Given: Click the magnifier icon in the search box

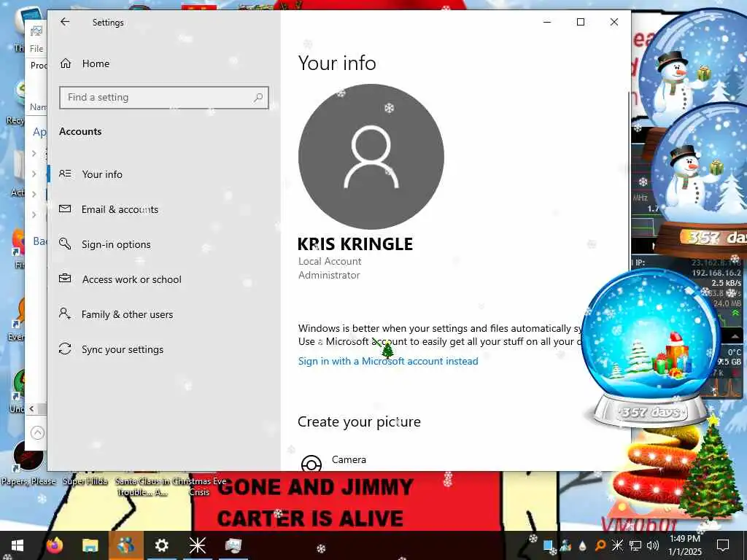Looking at the screenshot, I should tap(258, 98).
